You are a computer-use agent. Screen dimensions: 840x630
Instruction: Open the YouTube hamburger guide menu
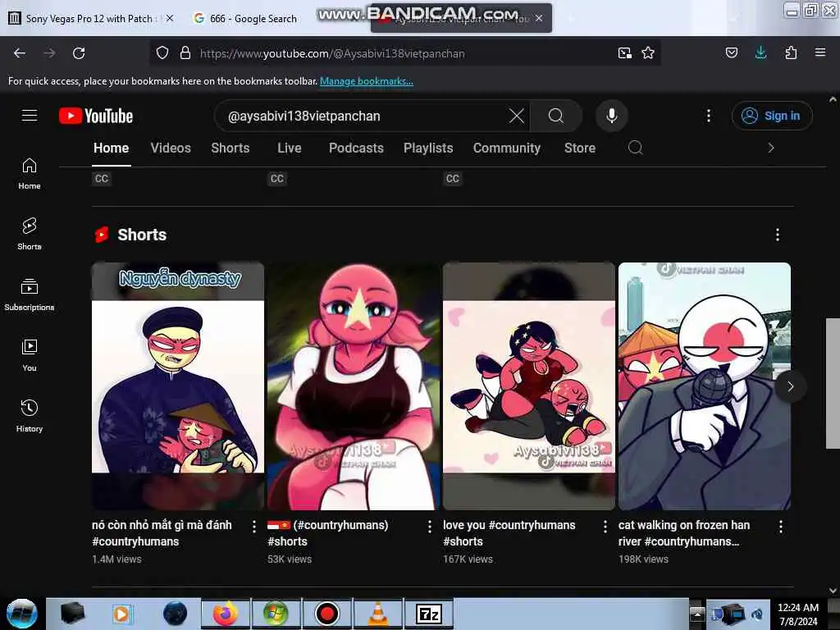pos(30,115)
